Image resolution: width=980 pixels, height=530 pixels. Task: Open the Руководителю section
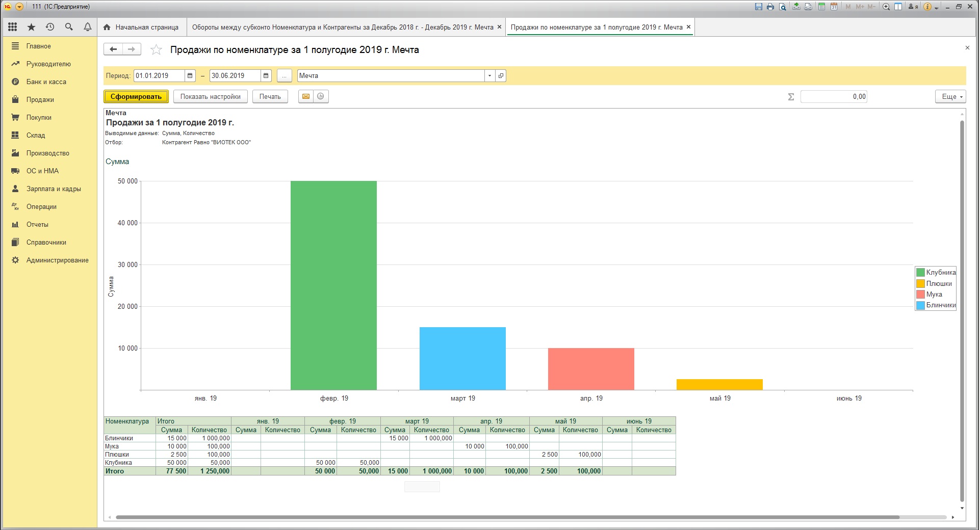pos(48,64)
